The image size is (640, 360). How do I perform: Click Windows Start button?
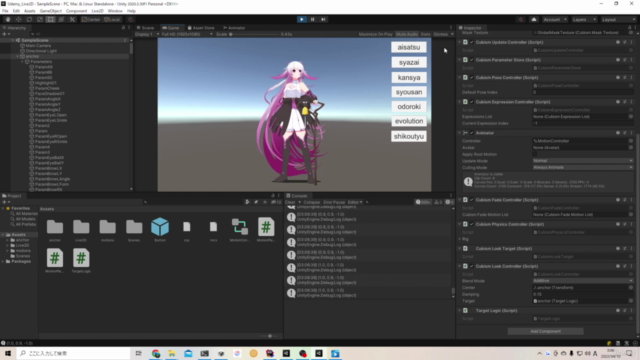[8, 353]
